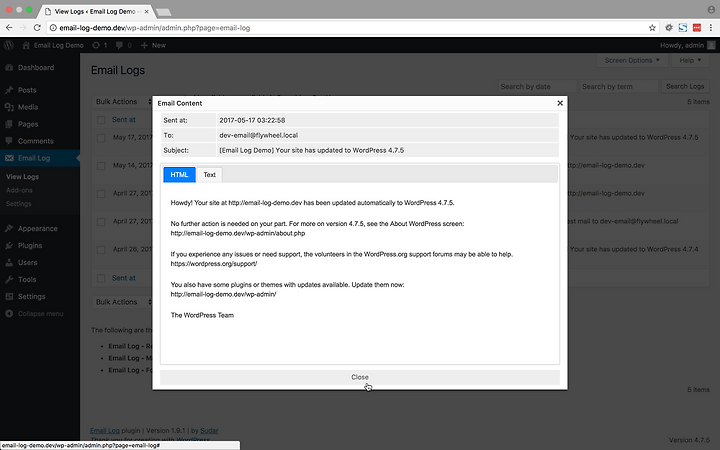Select the View Logs browser tab
Viewport: 720px width, 450px height.
[x=96, y=11]
